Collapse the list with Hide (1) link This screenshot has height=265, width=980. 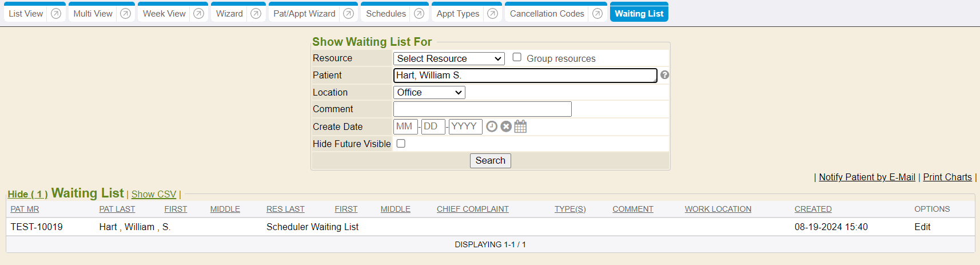(x=27, y=195)
